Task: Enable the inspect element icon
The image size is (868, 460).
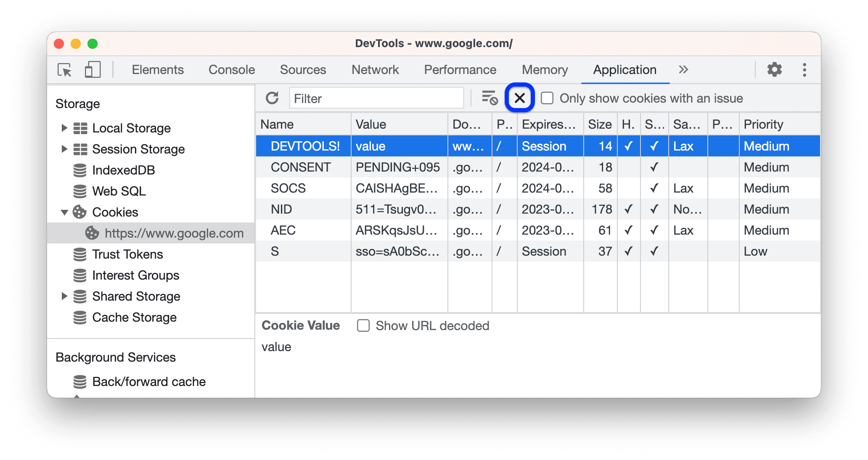Action: [64, 69]
